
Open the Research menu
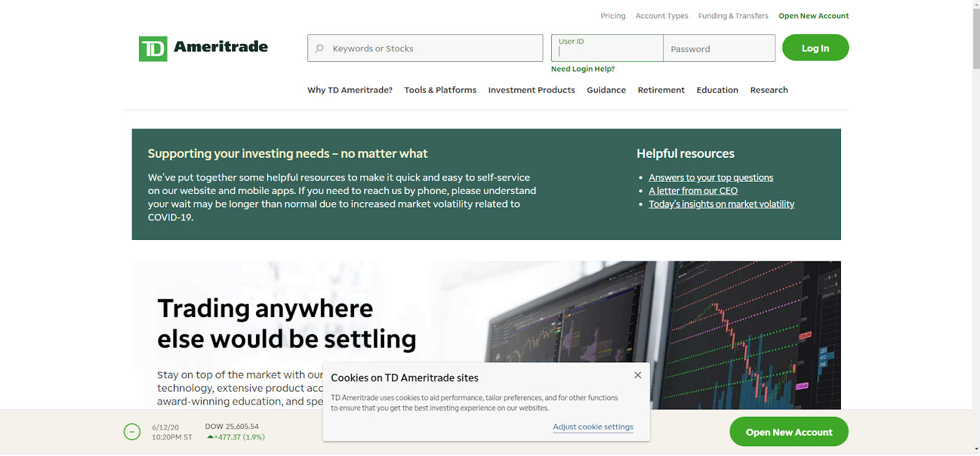point(769,90)
